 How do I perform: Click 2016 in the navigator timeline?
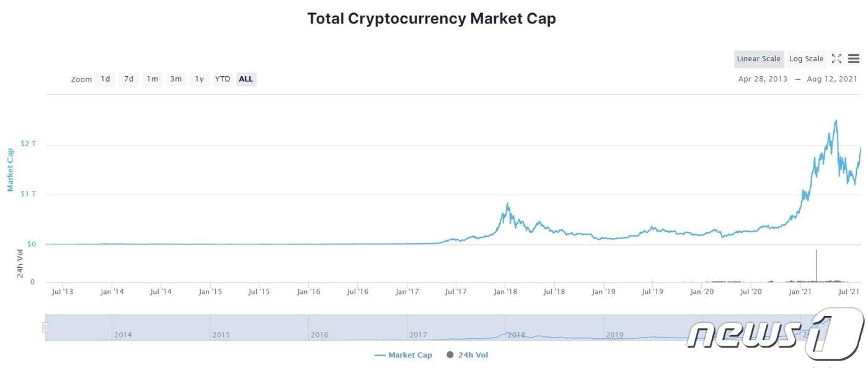319,335
